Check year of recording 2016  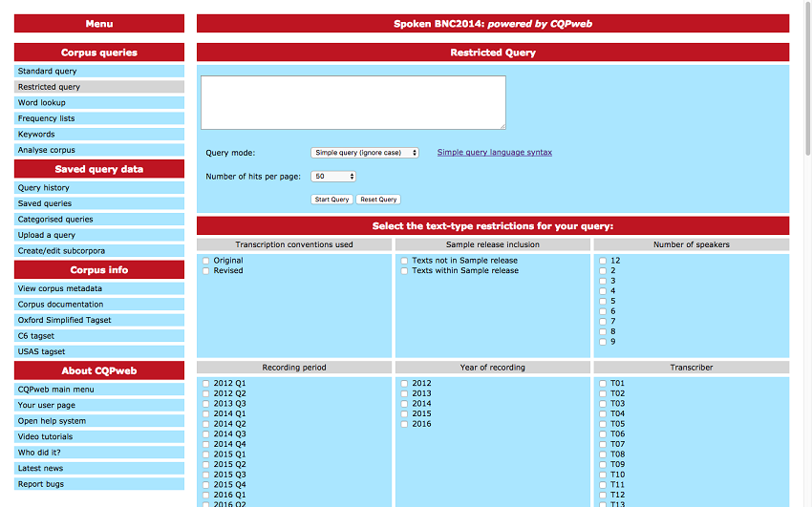point(404,424)
